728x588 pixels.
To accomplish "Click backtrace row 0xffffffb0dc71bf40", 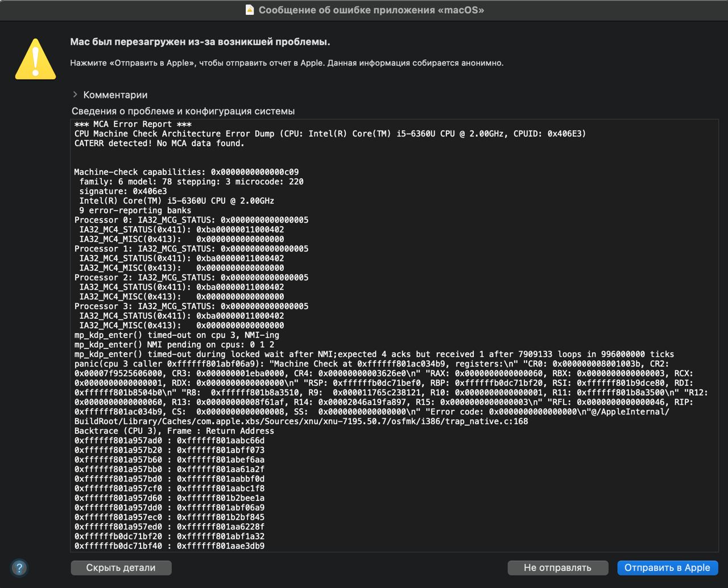I will click(169, 546).
